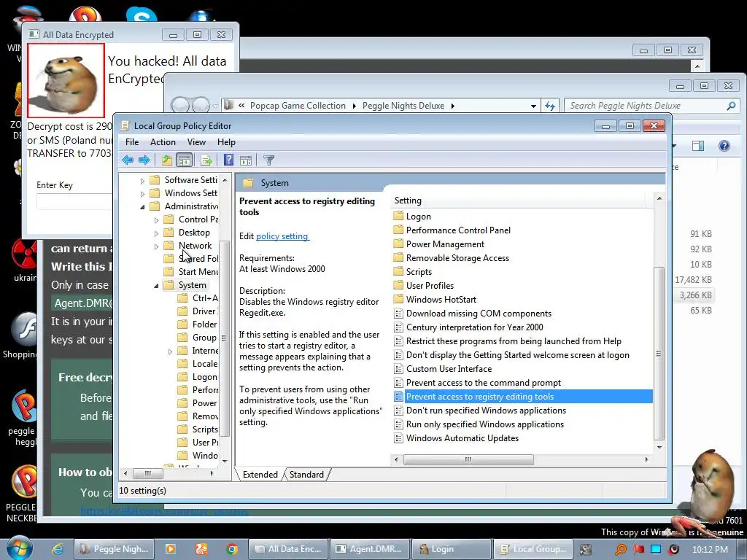Click Chrome icon on the taskbar

(232, 549)
